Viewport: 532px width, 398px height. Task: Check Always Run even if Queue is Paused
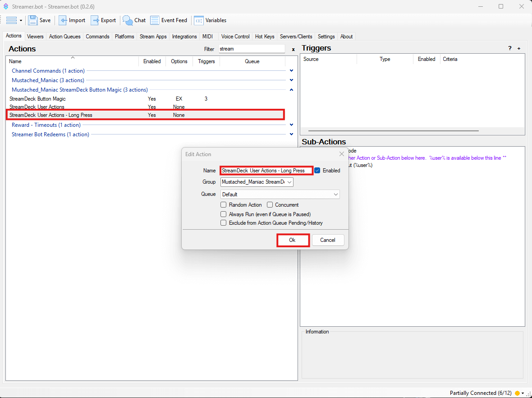[224, 214]
